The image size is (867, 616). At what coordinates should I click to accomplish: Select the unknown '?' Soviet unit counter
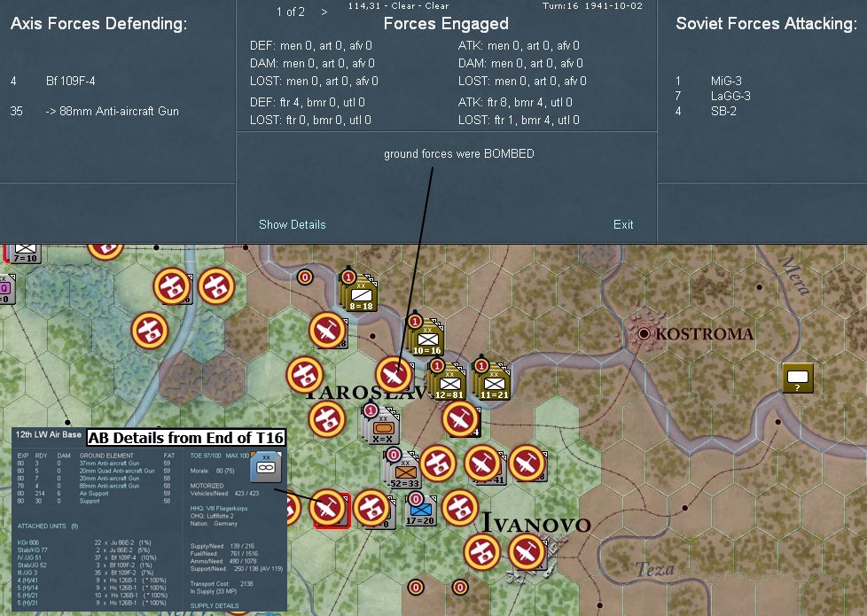click(x=797, y=378)
